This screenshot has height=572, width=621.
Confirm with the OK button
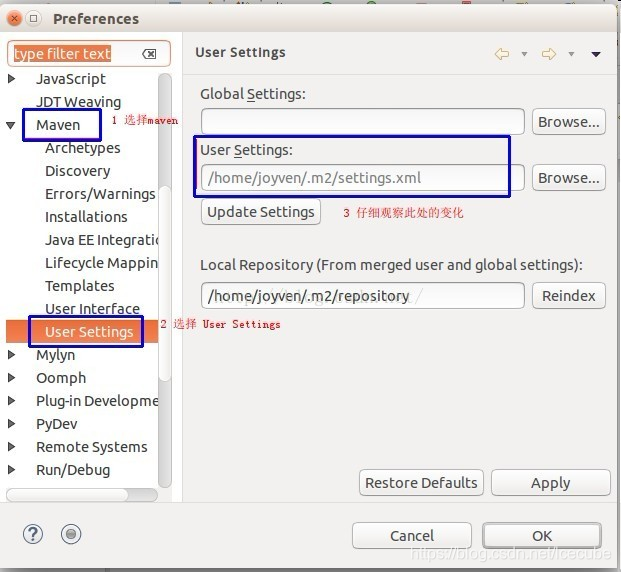click(542, 536)
